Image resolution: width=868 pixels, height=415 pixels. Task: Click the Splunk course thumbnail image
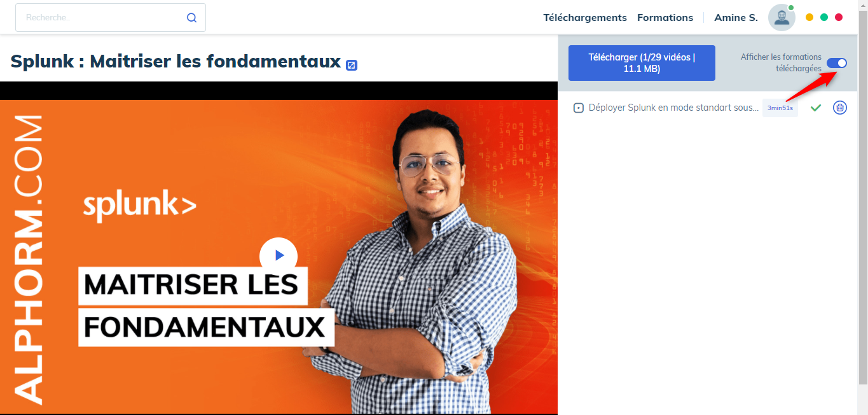(279, 257)
